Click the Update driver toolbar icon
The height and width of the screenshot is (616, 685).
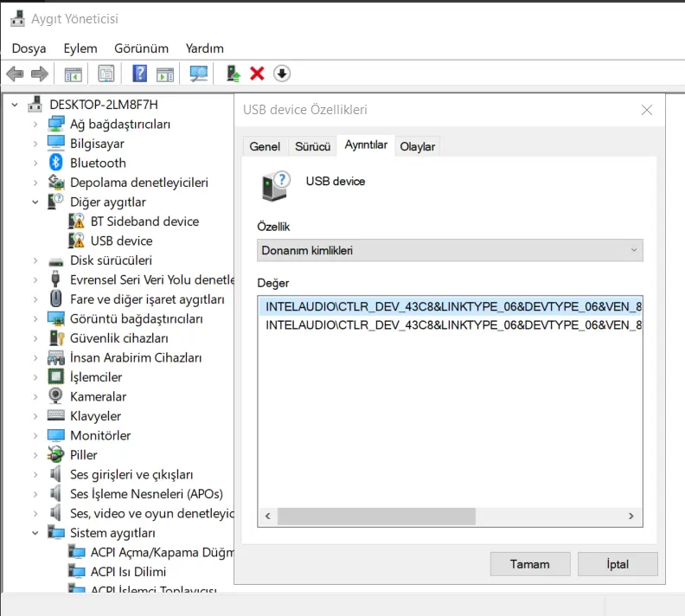[234, 74]
